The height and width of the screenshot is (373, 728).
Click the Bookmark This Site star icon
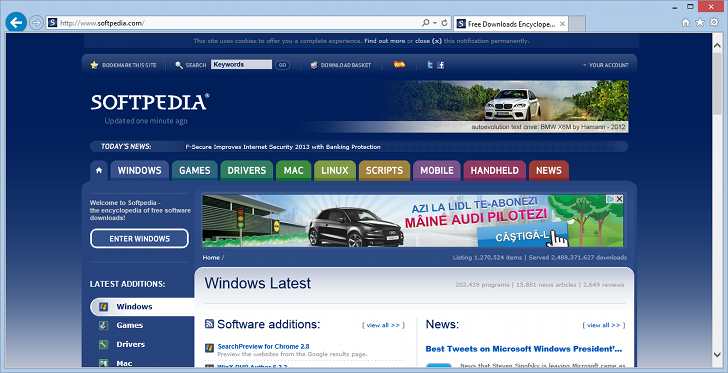click(94, 65)
